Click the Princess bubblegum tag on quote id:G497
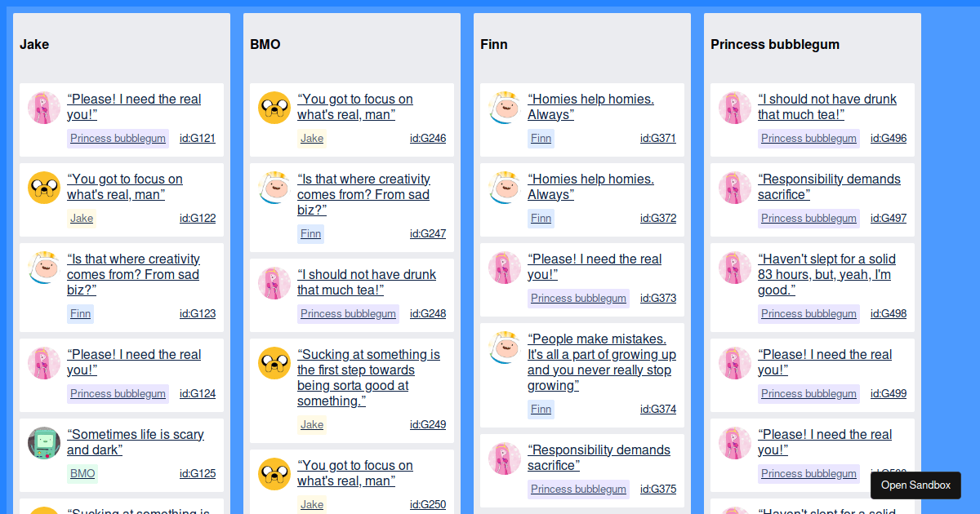The height and width of the screenshot is (514, 980). click(x=808, y=218)
